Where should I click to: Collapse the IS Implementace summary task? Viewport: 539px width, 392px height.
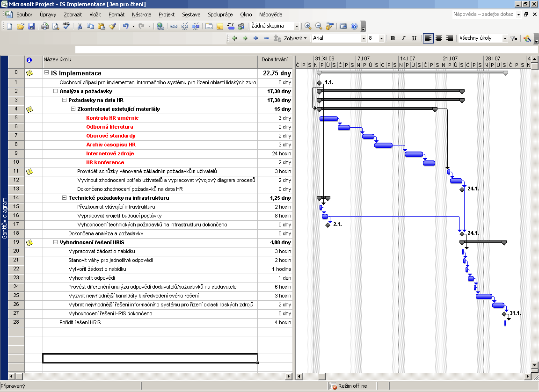coord(46,73)
